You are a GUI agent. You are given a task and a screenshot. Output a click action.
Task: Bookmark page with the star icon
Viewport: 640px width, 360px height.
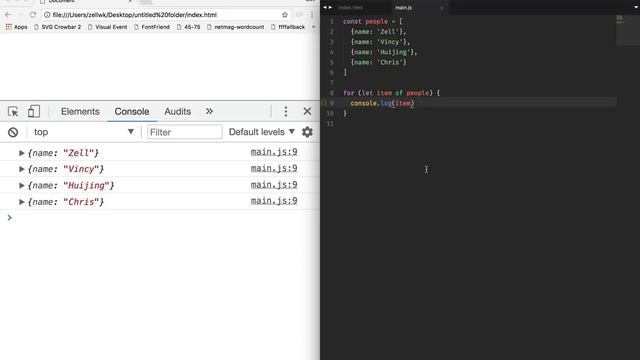coord(285,15)
